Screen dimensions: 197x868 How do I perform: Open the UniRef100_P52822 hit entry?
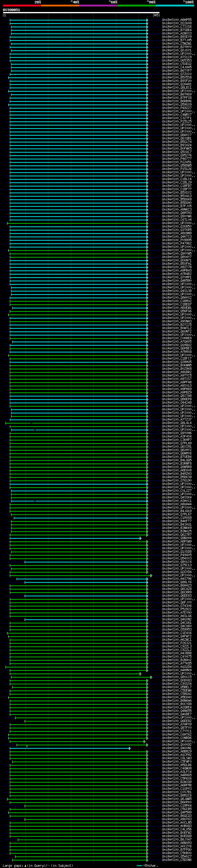coord(176,609)
